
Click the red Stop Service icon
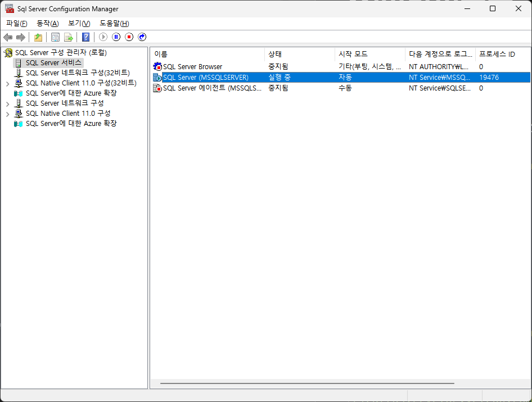click(x=129, y=37)
